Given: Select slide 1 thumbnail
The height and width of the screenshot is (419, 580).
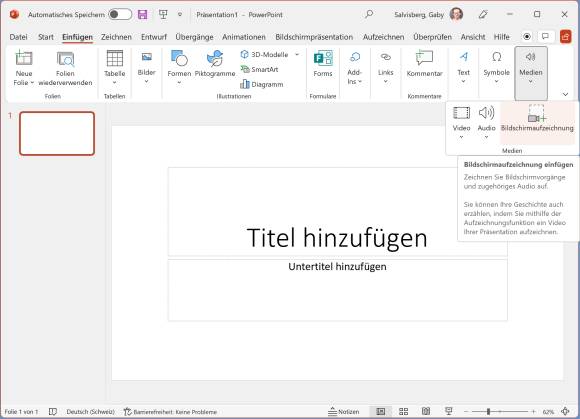Looking at the screenshot, I should (x=57, y=133).
